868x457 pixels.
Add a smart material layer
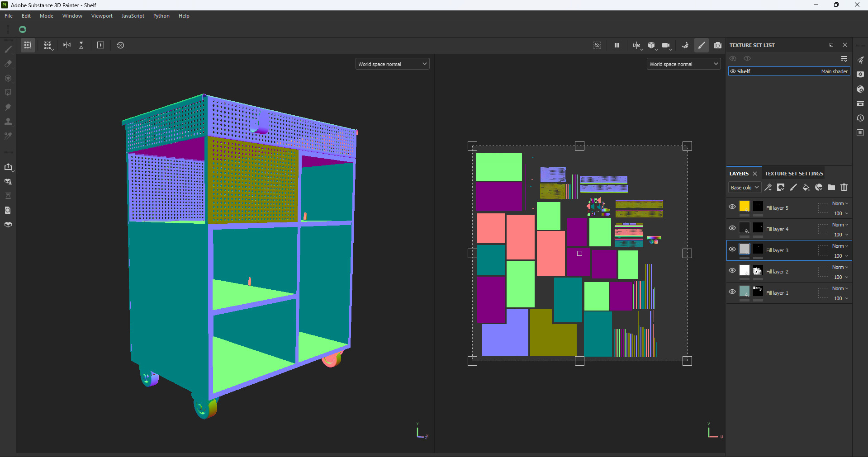819,187
